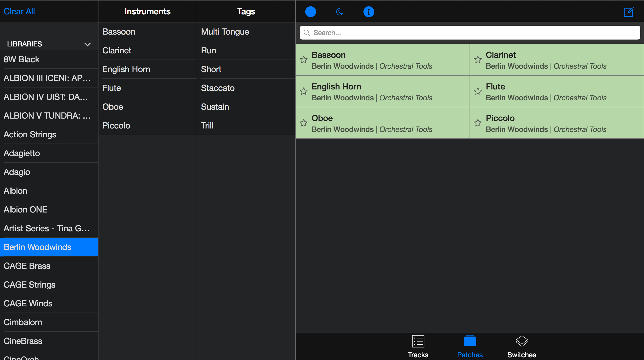The width and height of the screenshot is (644, 360).
Task: Select the CAGE Brass library
Action: tap(27, 266)
